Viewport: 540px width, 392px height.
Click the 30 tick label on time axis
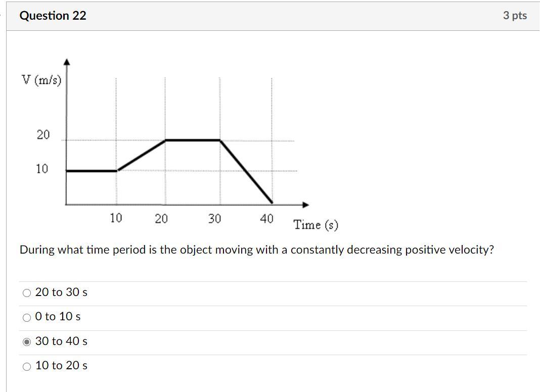[214, 219]
